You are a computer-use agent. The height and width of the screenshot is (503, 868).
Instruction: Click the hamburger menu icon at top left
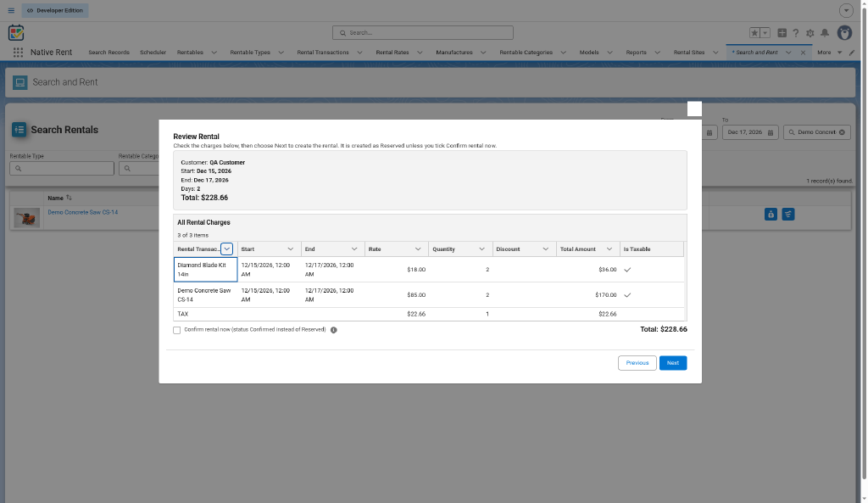pyautogui.click(x=11, y=10)
